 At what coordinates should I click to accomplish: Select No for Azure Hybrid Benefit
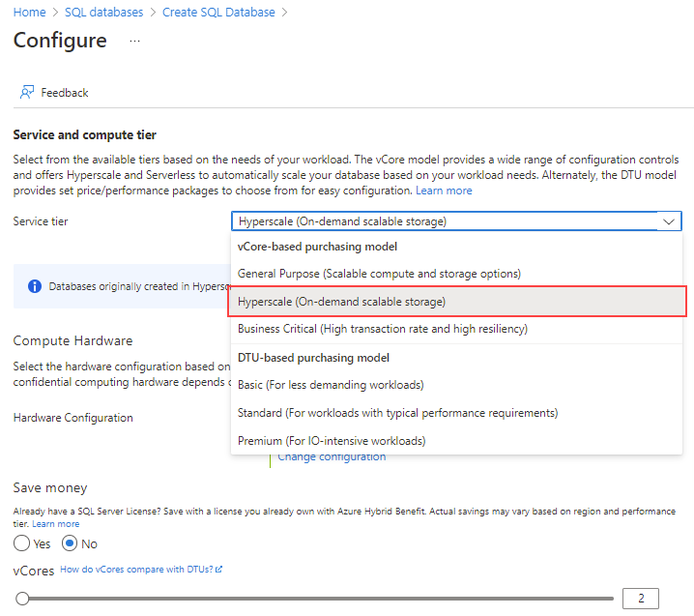70,543
